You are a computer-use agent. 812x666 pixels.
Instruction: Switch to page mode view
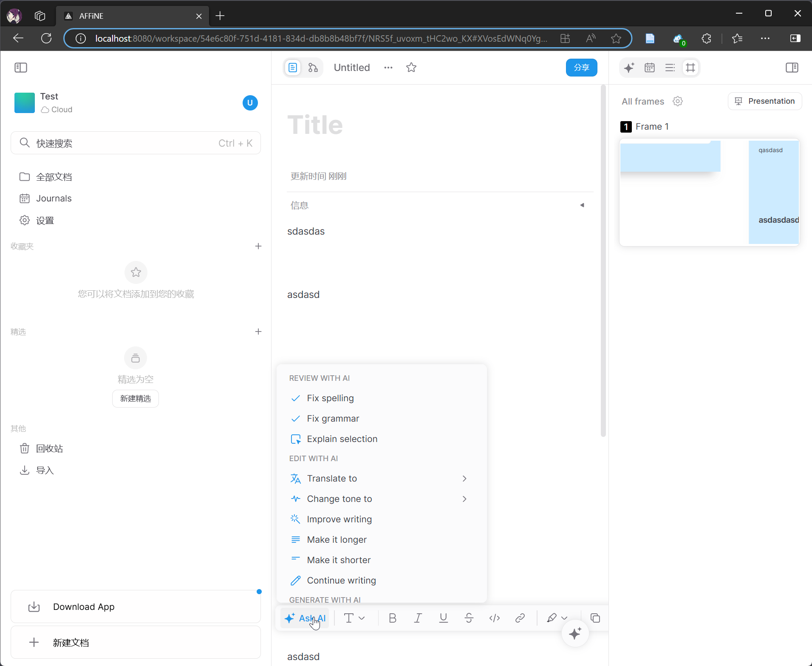pyautogui.click(x=293, y=68)
